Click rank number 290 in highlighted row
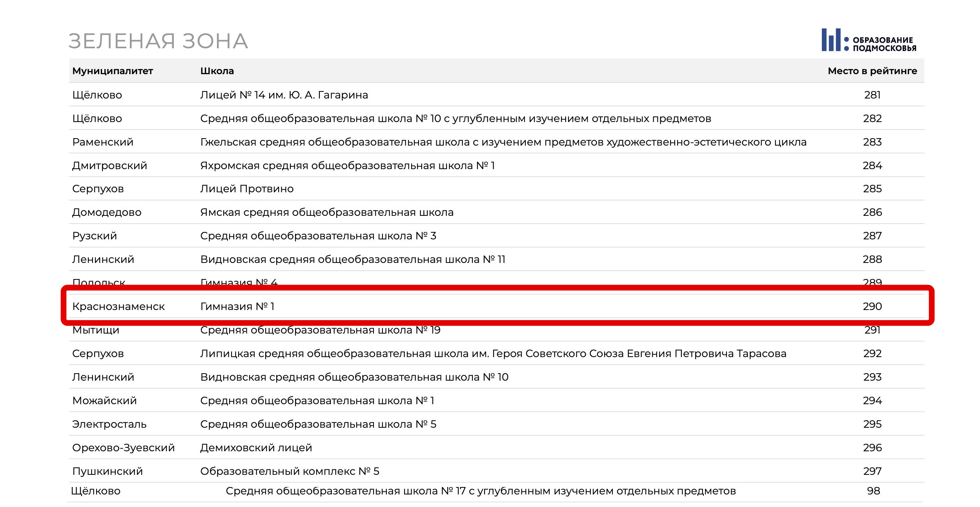Viewport: 980px width, 507px height. (872, 306)
